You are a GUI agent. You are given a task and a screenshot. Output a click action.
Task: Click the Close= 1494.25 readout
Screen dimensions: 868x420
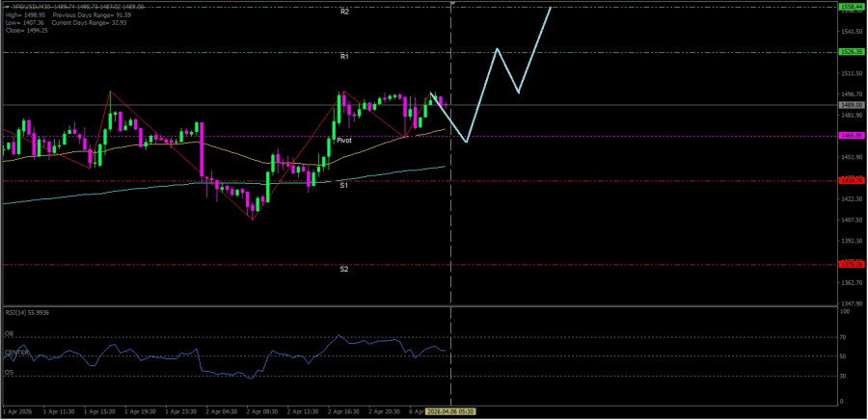pyautogui.click(x=26, y=31)
